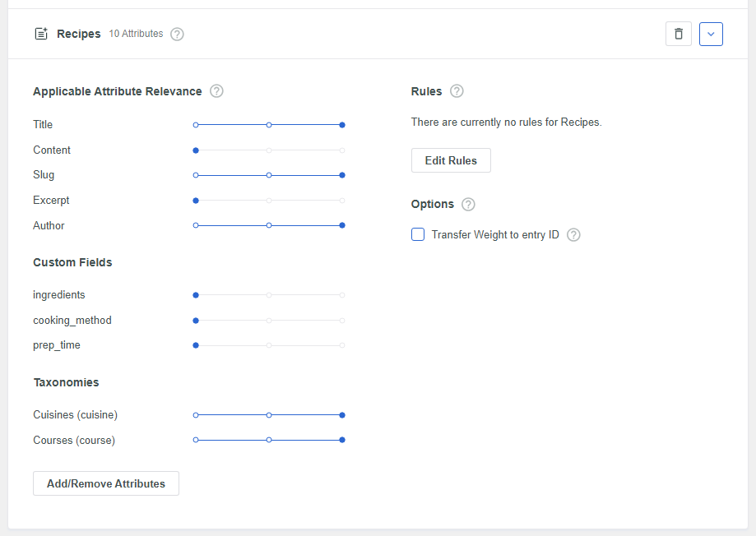Click the 'Courses (course)' label

coord(74,440)
